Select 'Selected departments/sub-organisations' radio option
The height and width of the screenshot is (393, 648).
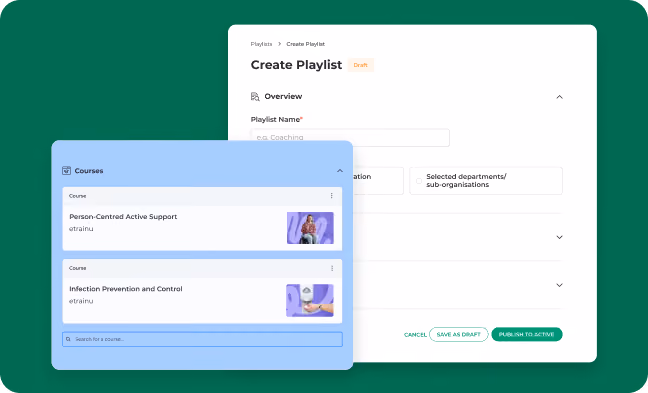419,181
